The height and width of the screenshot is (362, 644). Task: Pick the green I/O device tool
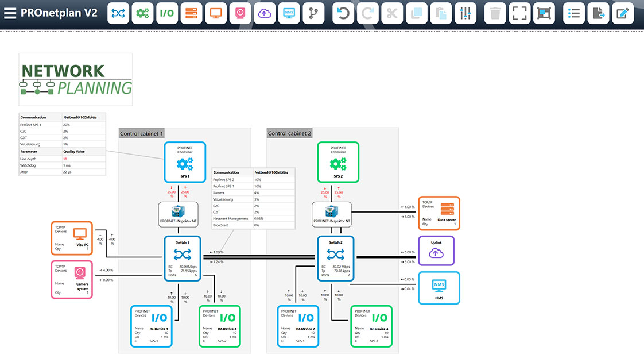pos(167,13)
